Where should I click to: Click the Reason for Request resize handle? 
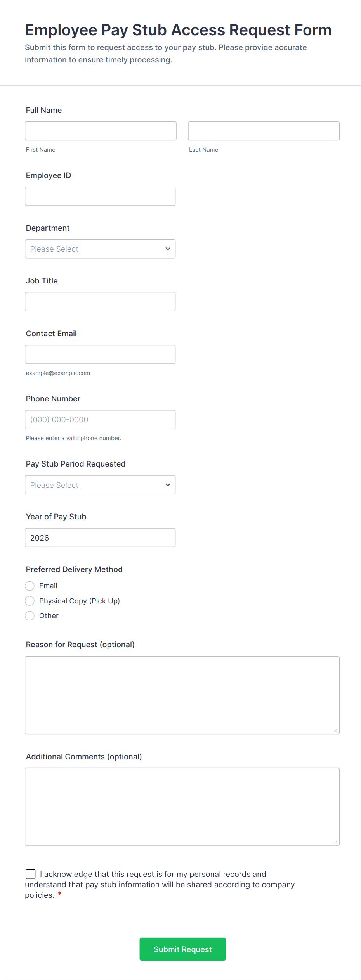(x=336, y=730)
